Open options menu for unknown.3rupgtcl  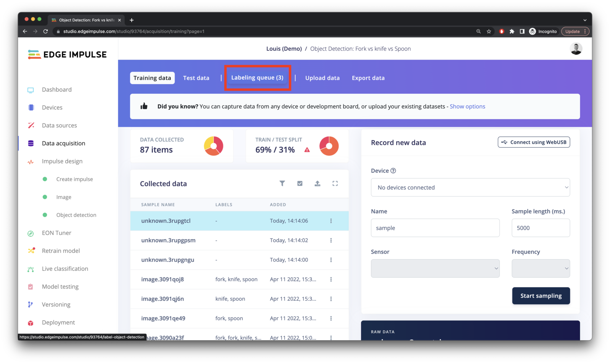pos(331,221)
